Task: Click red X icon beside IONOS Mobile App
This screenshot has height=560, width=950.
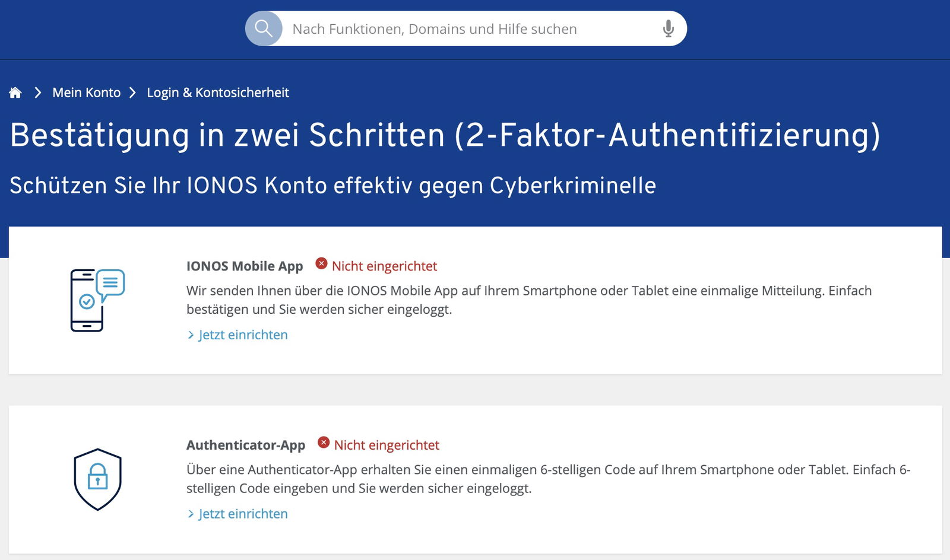Action: point(321,263)
